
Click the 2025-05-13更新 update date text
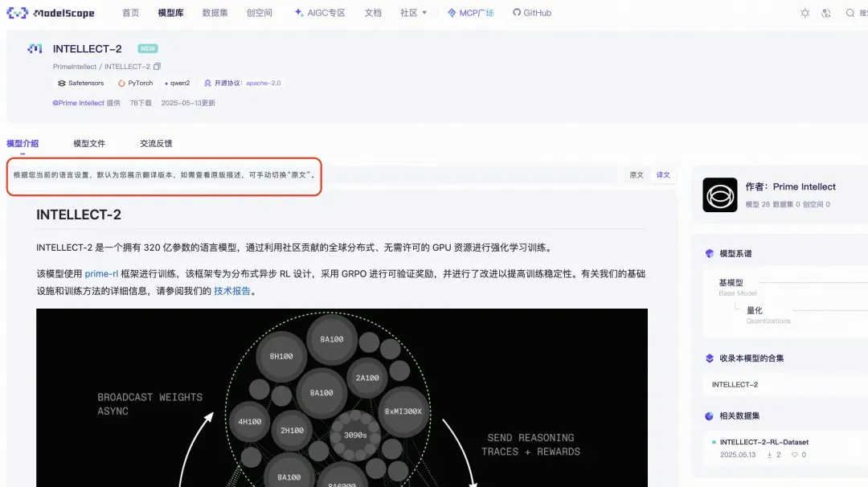(188, 103)
